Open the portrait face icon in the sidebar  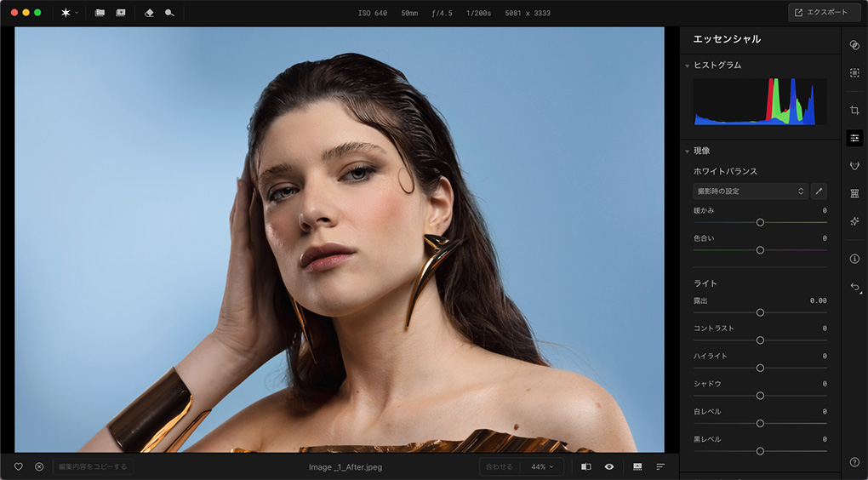[854, 166]
